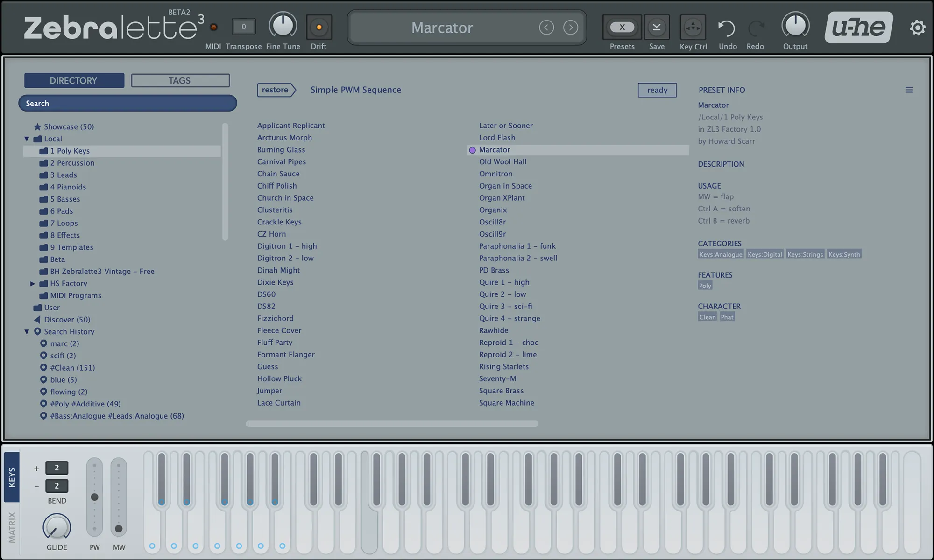This screenshot has height=560, width=934.
Task: Click the restore button
Action: tap(276, 90)
